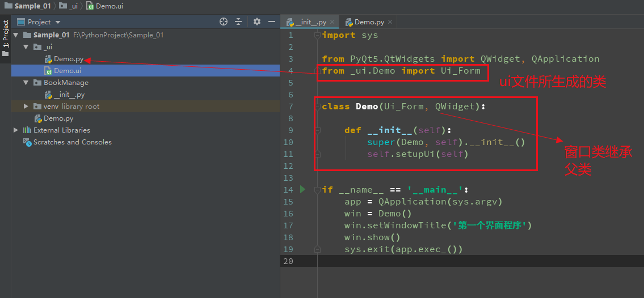The width and height of the screenshot is (644, 298).
Task: Click the Scratches and Consoles icon
Action: pos(27,142)
